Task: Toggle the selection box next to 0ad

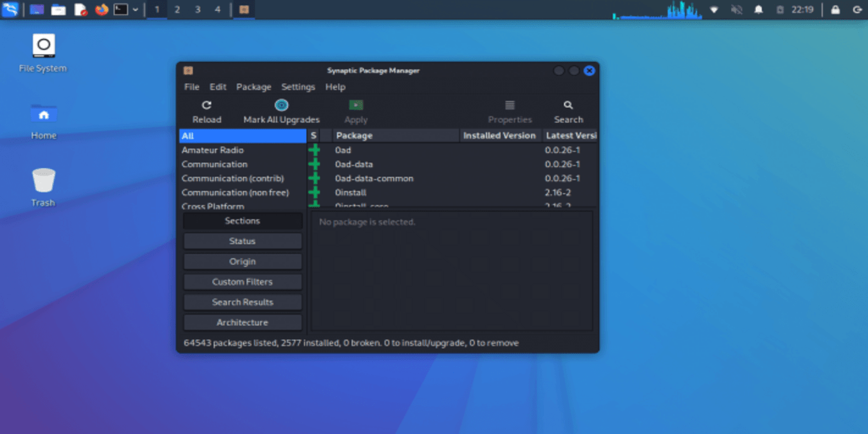Action: click(314, 150)
